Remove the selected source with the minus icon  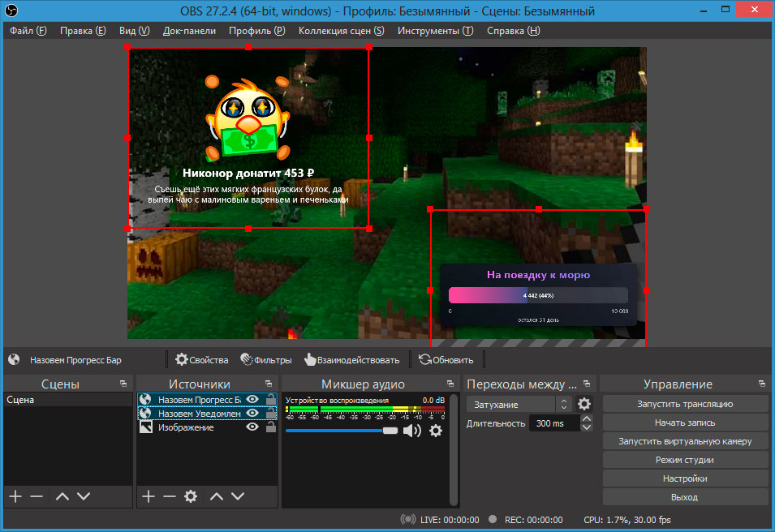[x=170, y=496]
